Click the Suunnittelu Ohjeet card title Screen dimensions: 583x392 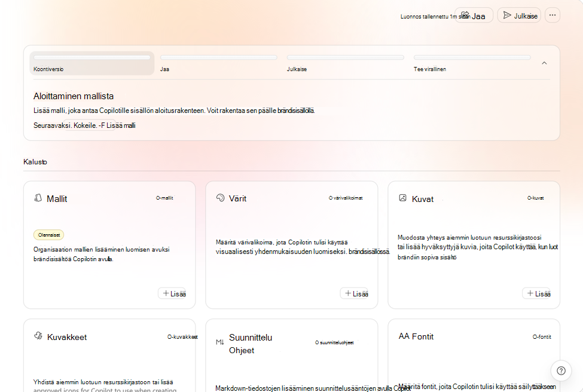point(251,344)
